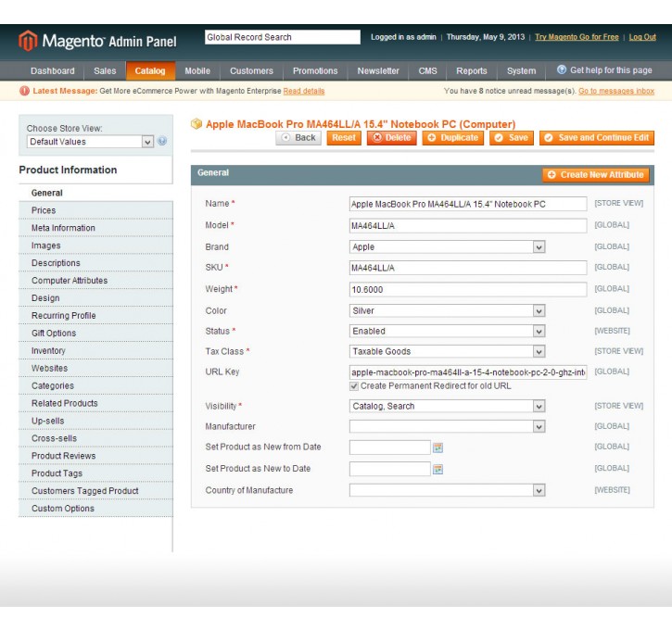Select the Design tab
672x630 pixels.
(x=95, y=298)
